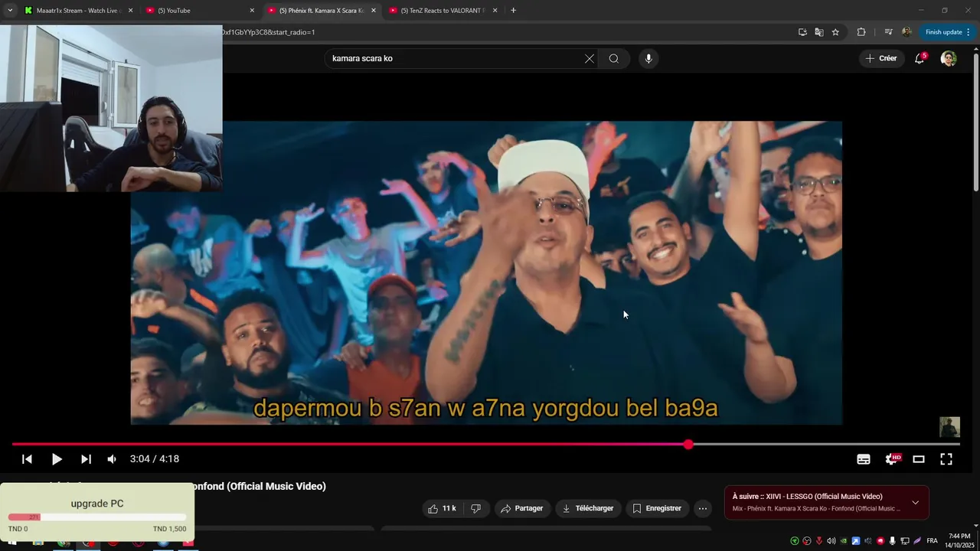Open the browser extensions puzzle icon

click(x=861, y=32)
